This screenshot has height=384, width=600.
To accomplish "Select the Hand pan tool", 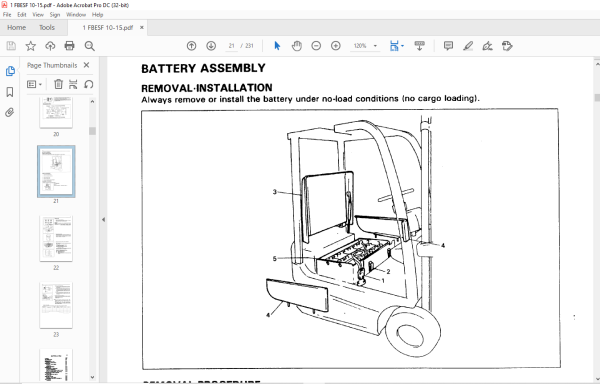I will tap(297, 46).
